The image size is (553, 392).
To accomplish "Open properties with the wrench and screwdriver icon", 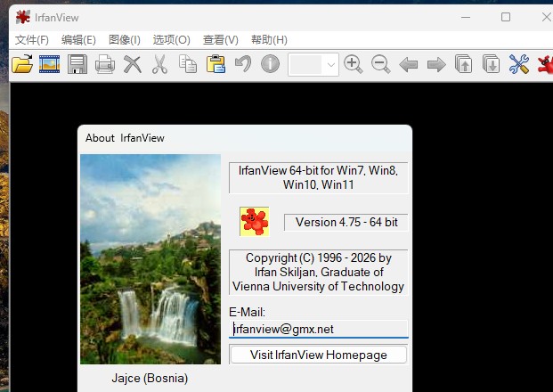I will (519, 64).
